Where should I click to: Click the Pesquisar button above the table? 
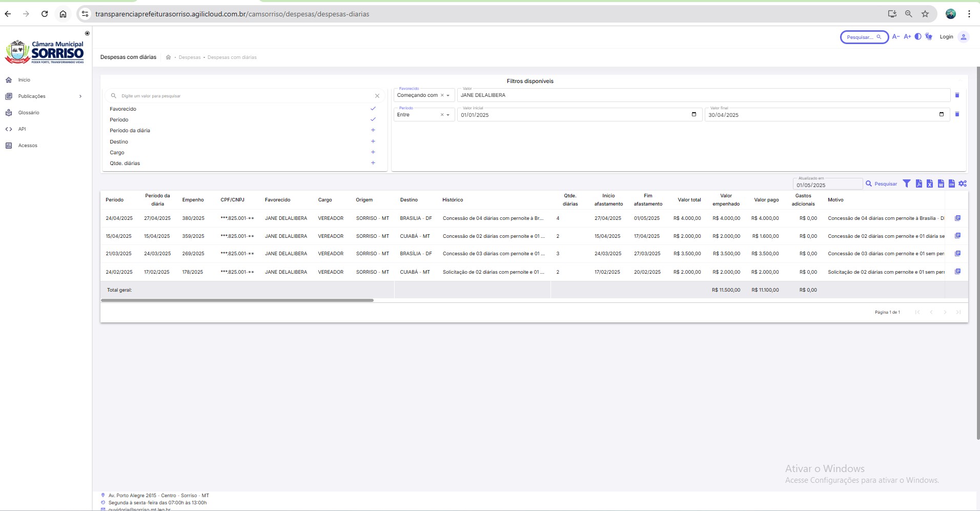[882, 184]
